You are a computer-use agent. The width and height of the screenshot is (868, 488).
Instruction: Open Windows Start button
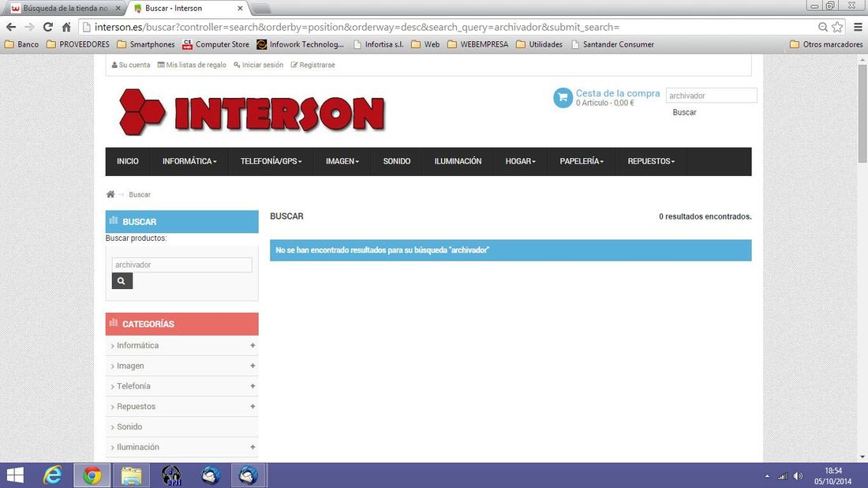[15, 475]
